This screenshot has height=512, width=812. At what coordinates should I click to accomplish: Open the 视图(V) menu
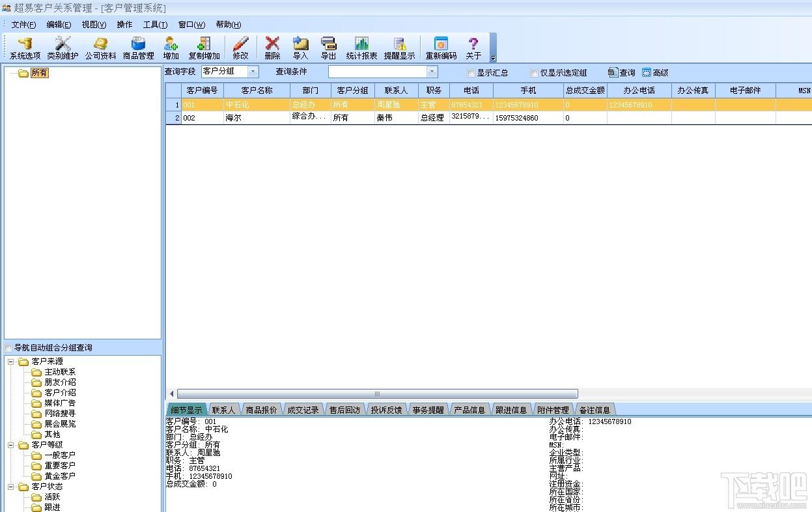pyautogui.click(x=94, y=25)
